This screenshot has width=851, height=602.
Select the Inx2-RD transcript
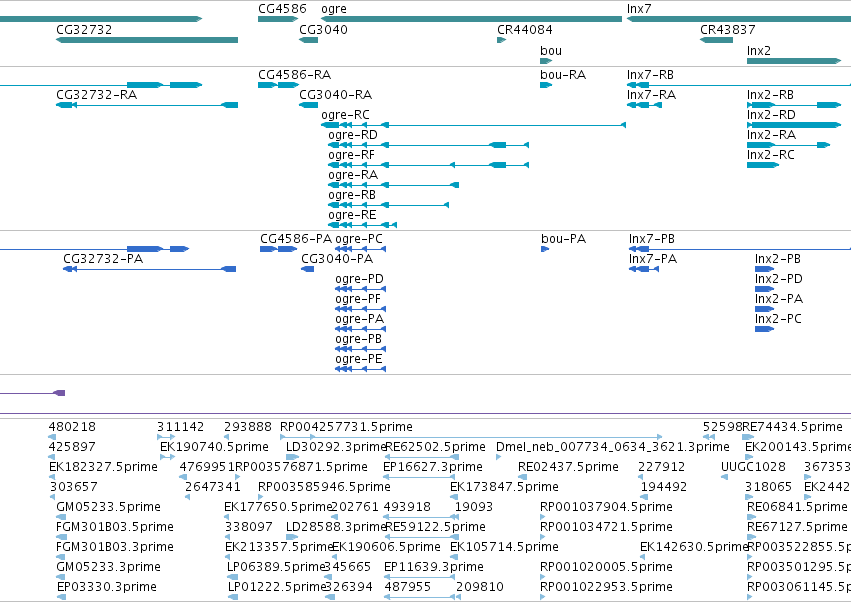(x=794, y=125)
